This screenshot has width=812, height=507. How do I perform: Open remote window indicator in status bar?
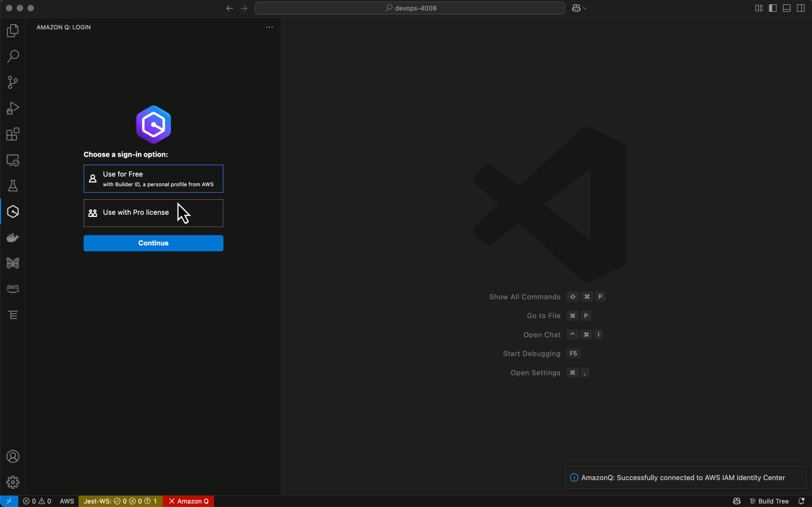[9, 501]
